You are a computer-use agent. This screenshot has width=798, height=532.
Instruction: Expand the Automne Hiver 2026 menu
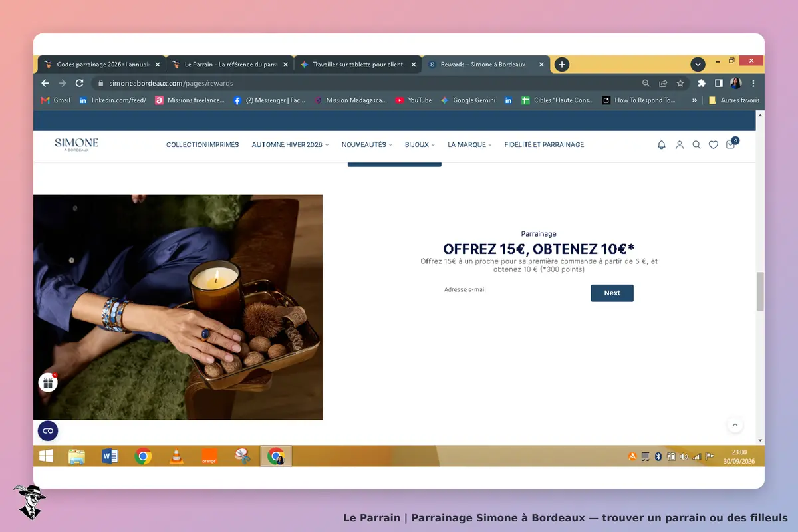(290, 144)
